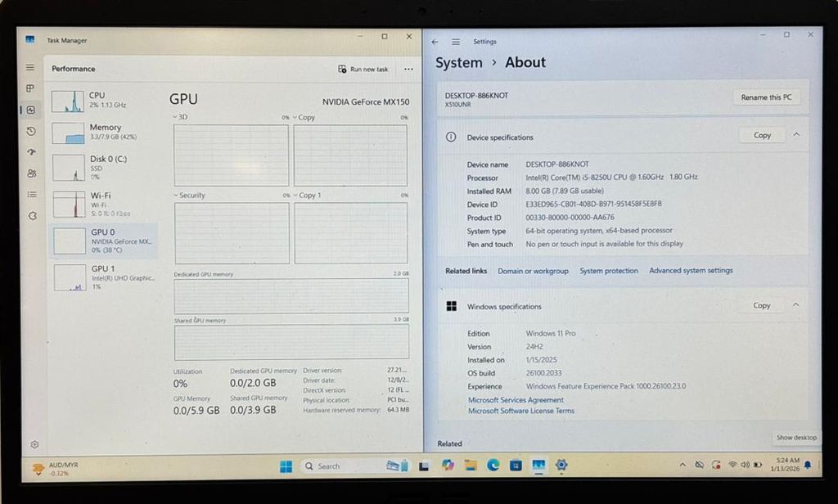Open the Details page icon in sidebar
The width and height of the screenshot is (838, 504).
tap(31, 195)
